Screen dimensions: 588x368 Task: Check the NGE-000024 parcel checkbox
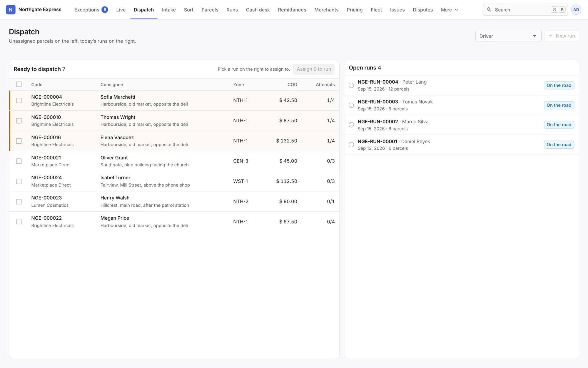pyautogui.click(x=19, y=181)
